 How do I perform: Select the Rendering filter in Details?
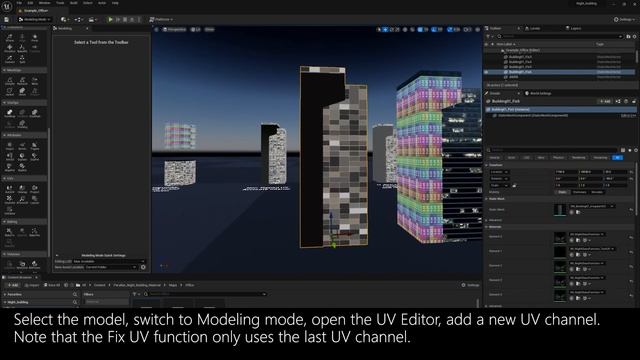click(578, 158)
